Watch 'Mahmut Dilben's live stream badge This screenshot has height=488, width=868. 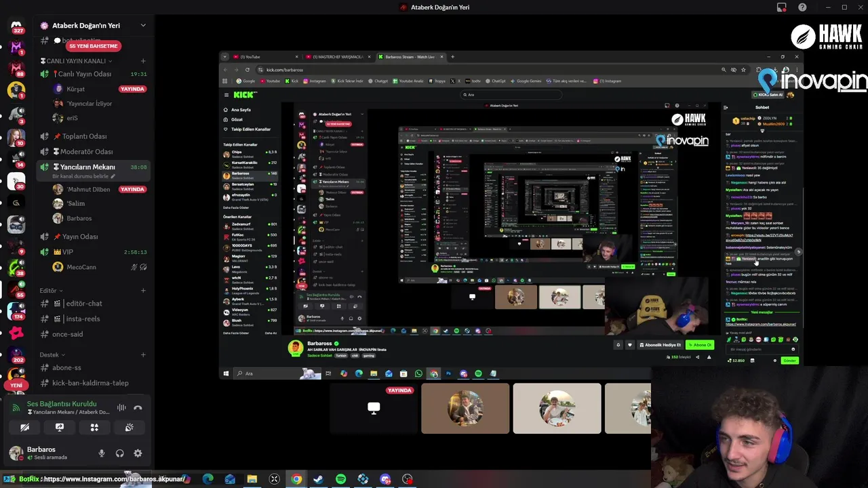click(132, 189)
